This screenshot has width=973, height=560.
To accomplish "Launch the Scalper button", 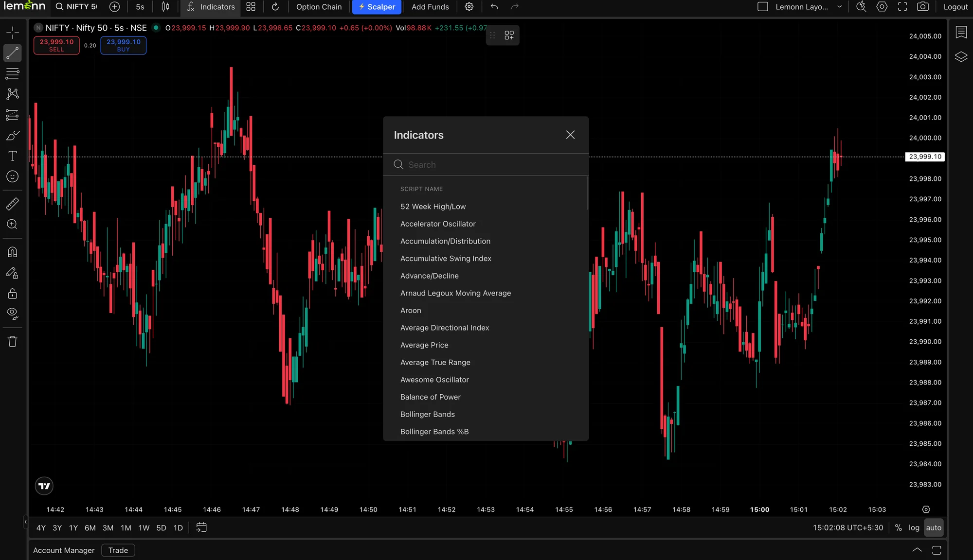I will click(x=377, y=7).
